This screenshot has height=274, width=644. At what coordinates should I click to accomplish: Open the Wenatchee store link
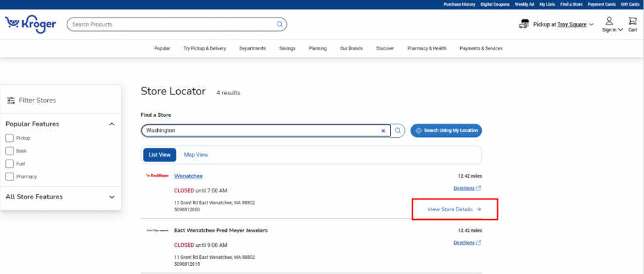click(188, 176)
